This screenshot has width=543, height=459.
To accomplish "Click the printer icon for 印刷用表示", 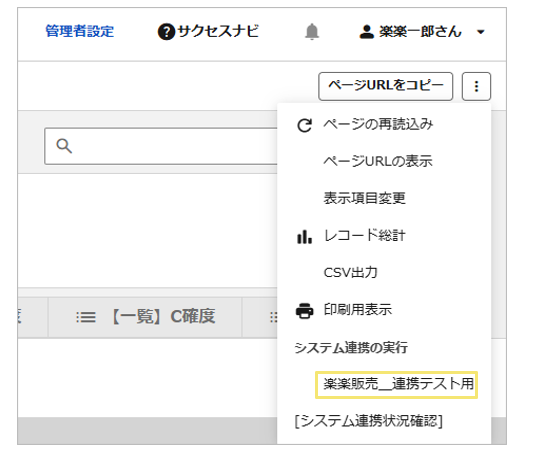I will click(305, 311).
